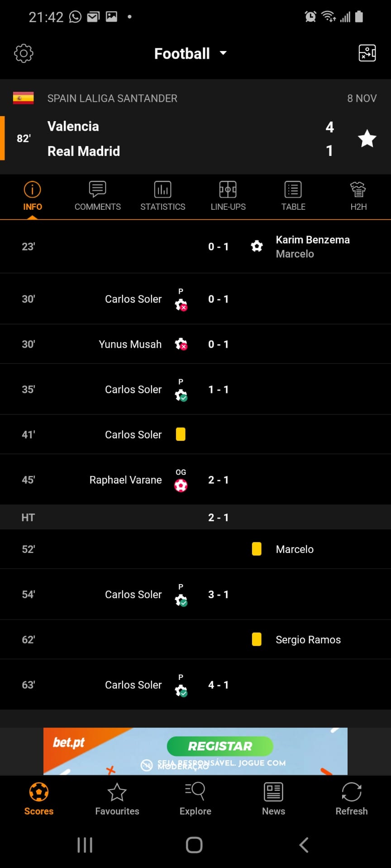Tap the Karim Benzema goal icon
Viewport: 391px width, 868px height.
pos(257,246)
